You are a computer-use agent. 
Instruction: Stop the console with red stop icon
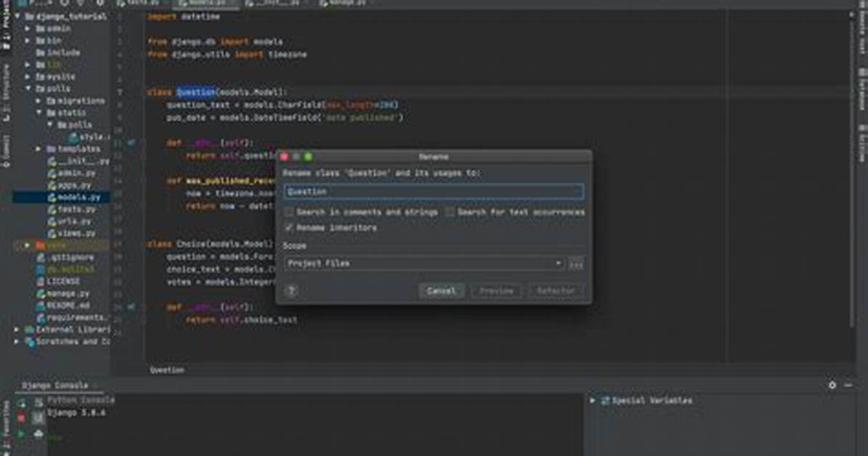click(21, 418)
